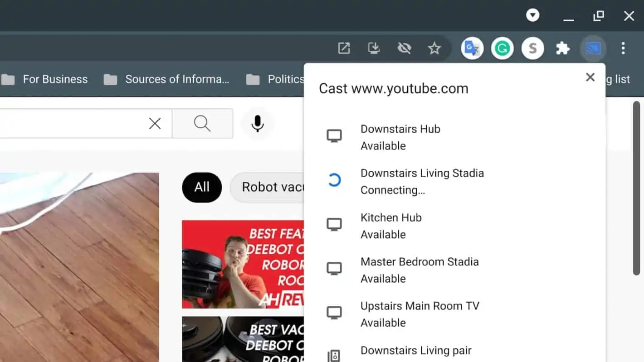Close the Cast popup
Image resolution: width=644 pixels, height=362 pixels.
(590, 77)
